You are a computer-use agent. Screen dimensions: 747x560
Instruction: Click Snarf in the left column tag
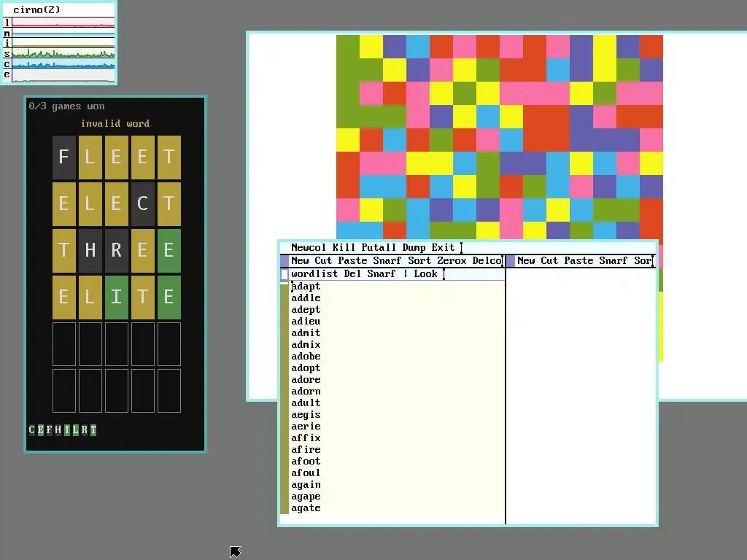tap(387, 260)
